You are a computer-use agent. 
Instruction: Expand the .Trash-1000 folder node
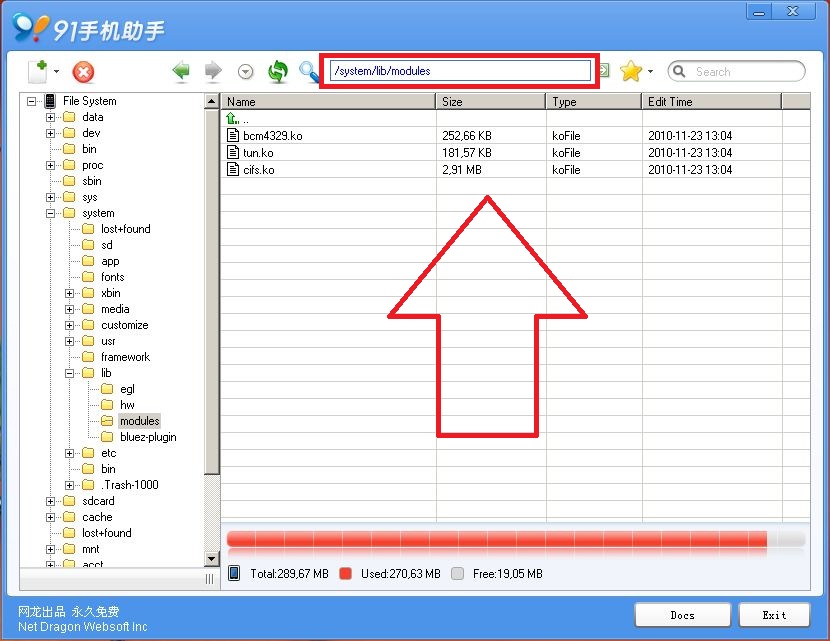click(x=69, y=485)
